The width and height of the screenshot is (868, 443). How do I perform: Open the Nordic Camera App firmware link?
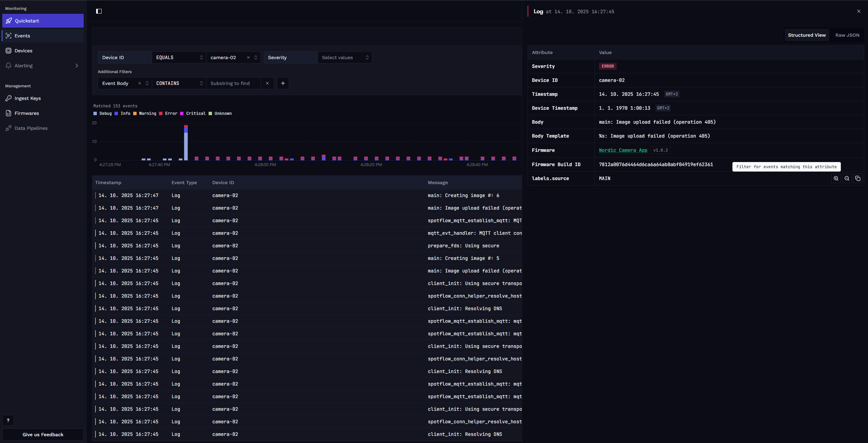[x=623, y=150]
